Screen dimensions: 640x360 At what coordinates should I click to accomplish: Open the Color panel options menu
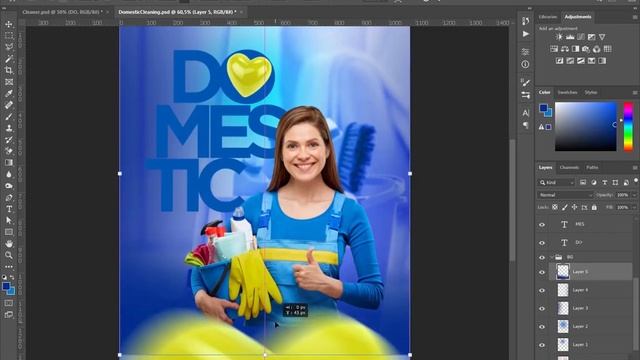click(x=635, y=93)
